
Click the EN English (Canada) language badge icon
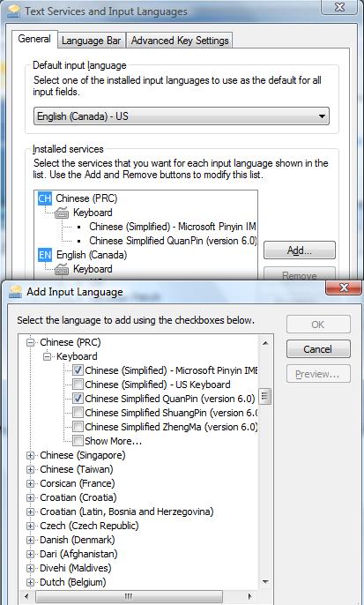(45, 255)
